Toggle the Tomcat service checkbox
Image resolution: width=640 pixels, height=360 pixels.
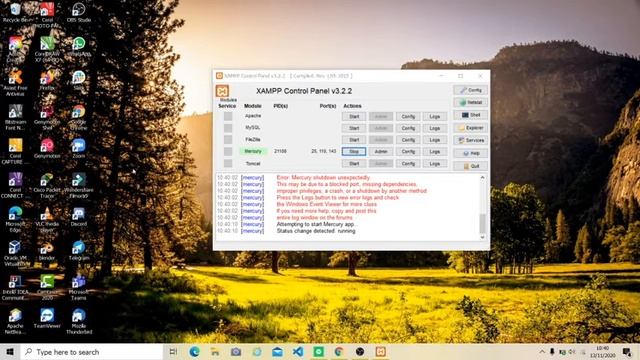(228, 163)
